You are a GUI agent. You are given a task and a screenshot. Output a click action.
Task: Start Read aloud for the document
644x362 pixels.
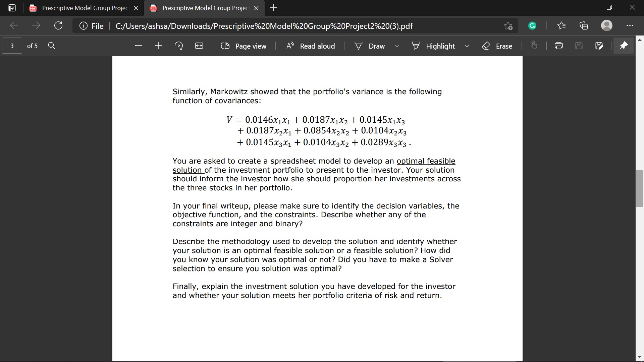pos(310,46)
